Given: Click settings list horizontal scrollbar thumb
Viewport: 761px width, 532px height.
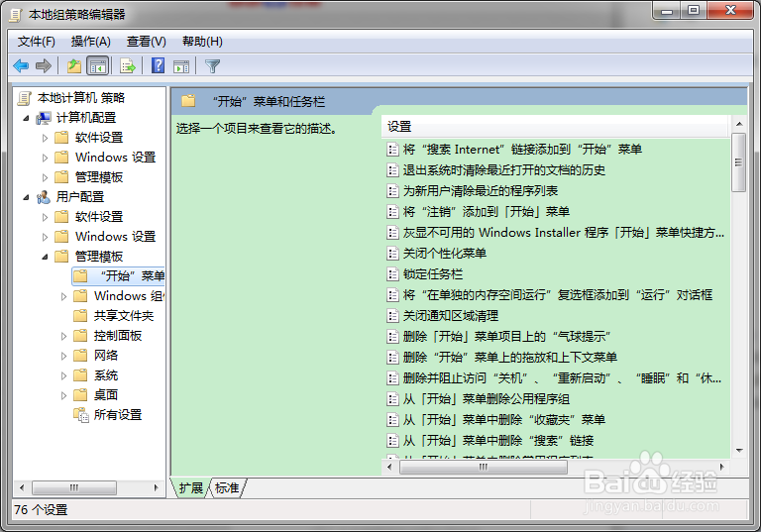Looking at the screenshot, I should pyautogui.click(x=484, y=467).
